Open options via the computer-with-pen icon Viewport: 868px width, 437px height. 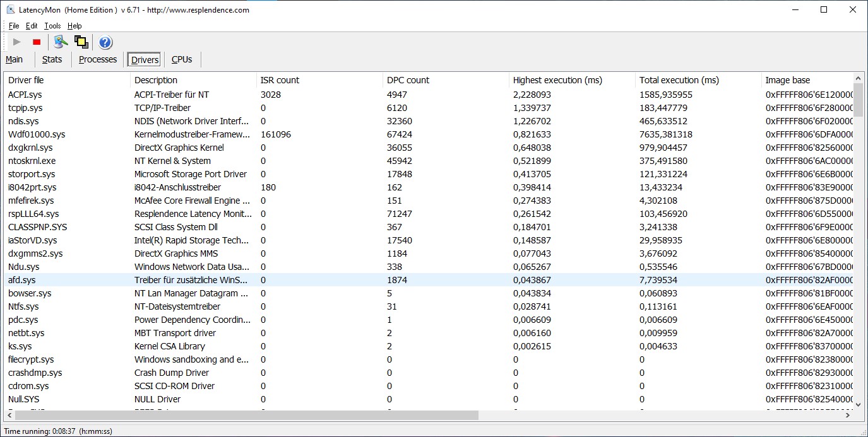(61, 42)
